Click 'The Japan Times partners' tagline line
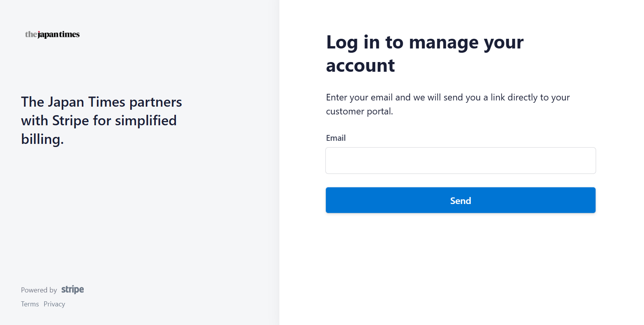Viewport: 644px width, 325px height. 102,102
